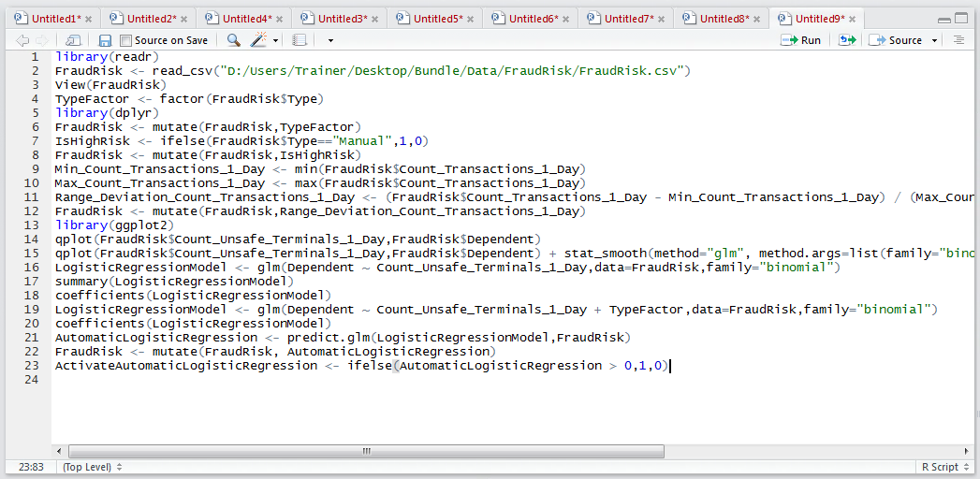980x479 pixels.
Task: Switch to the Untitled1* tab
Action: (53, 19)
